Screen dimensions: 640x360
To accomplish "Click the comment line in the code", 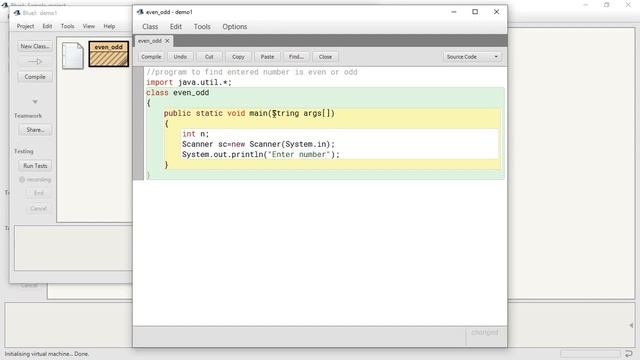I will click(252, 72).
